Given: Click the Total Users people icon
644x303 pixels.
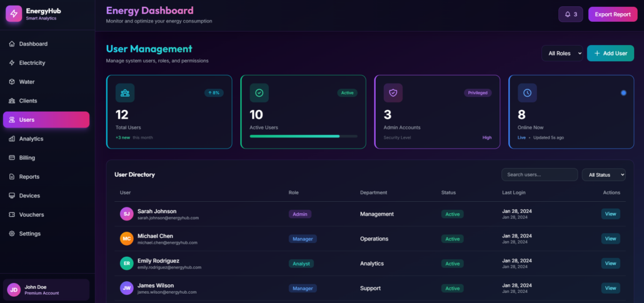Looking at the screenshot, I should coord(125,93).
